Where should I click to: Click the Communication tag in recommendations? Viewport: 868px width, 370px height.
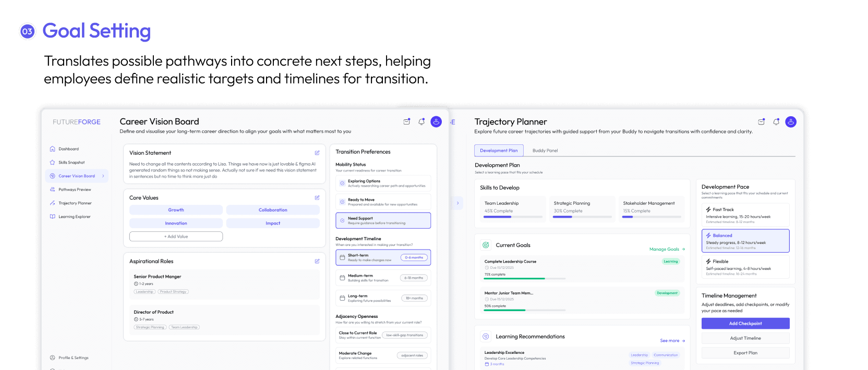666,355
